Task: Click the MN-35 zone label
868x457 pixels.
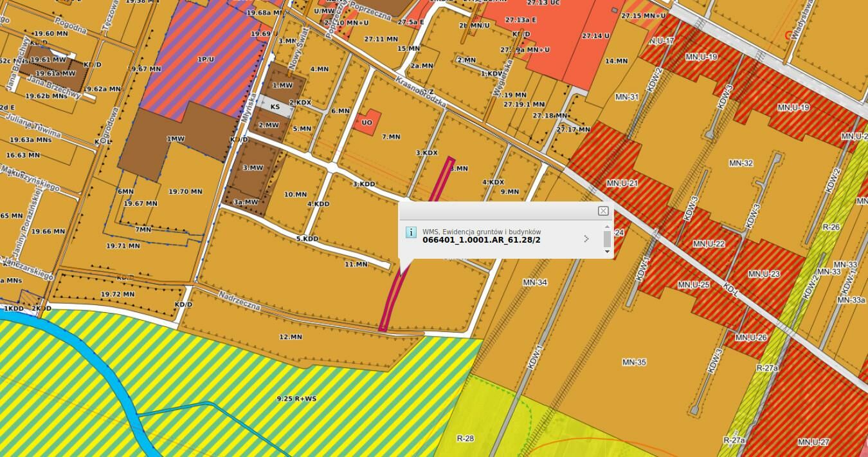Action: pos(633,362)
